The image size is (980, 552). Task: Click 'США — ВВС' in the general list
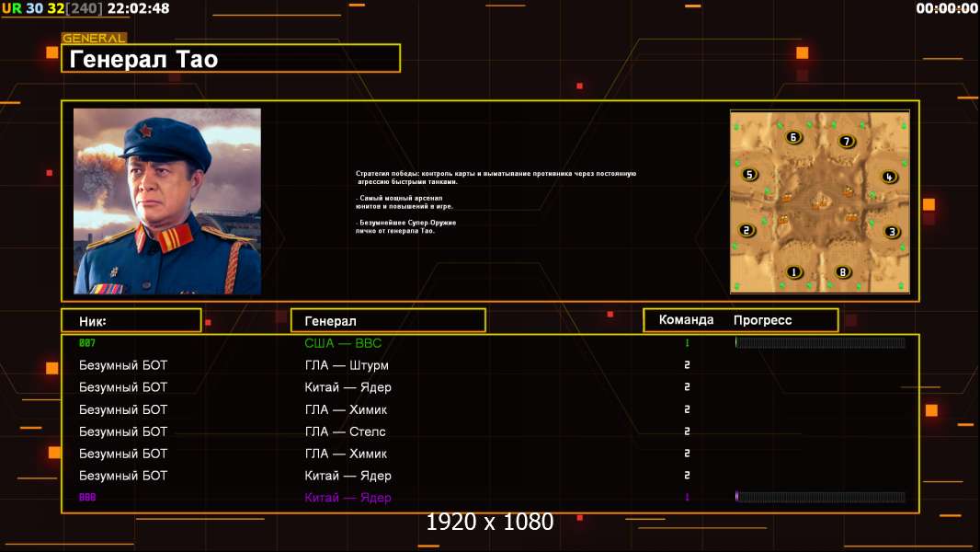click(343, 342)
